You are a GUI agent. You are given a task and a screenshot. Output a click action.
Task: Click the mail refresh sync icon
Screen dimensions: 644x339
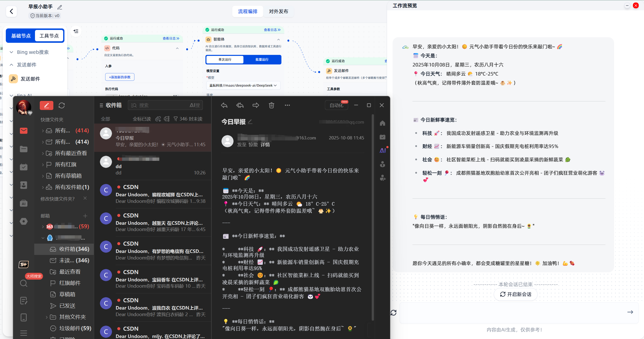click(x=62, y=105)
